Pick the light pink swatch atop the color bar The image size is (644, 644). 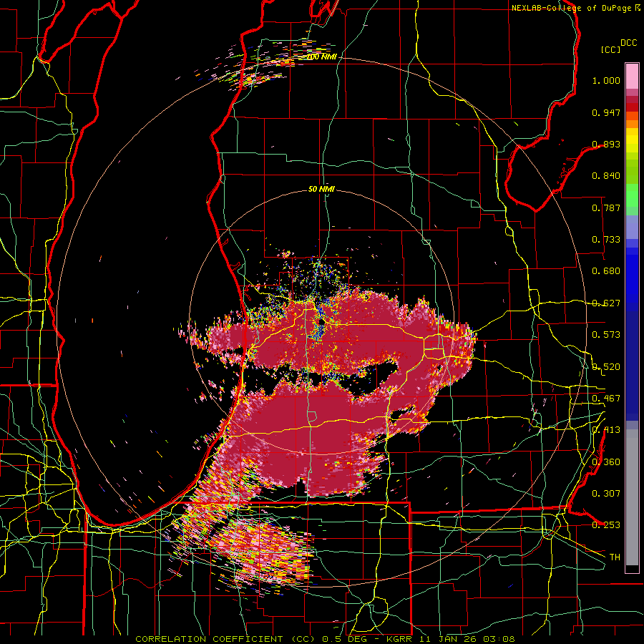click(632, 76)
